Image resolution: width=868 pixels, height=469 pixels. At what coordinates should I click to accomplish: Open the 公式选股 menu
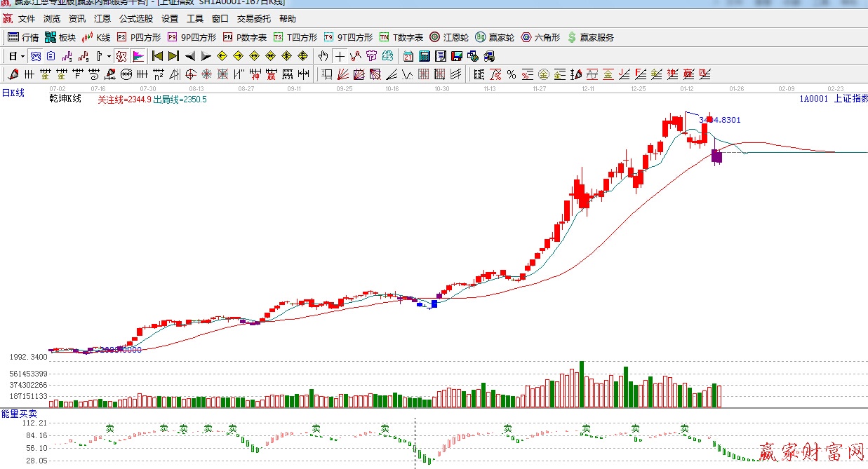pyautogui.click(x=135, y=19)
